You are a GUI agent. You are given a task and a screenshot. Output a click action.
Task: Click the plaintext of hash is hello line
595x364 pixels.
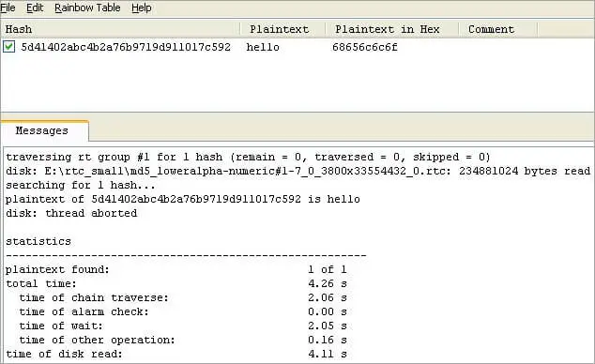click(182, 199)
